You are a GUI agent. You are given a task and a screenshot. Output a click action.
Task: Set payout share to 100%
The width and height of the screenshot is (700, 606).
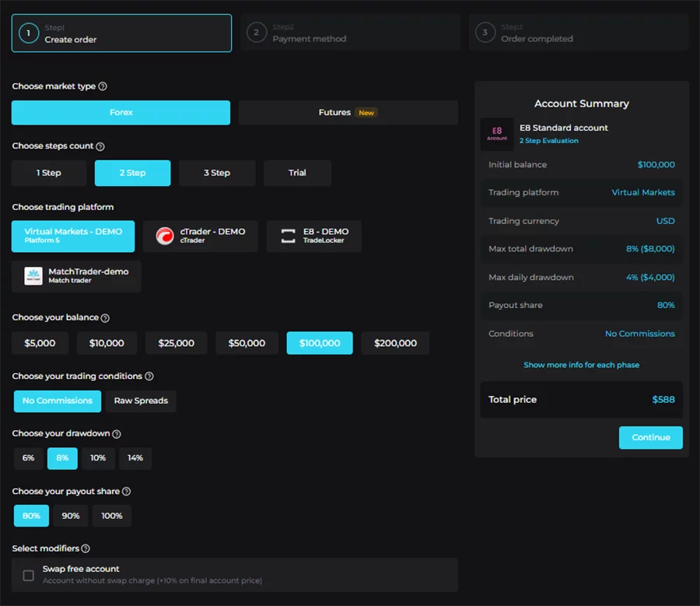(111, 516)
